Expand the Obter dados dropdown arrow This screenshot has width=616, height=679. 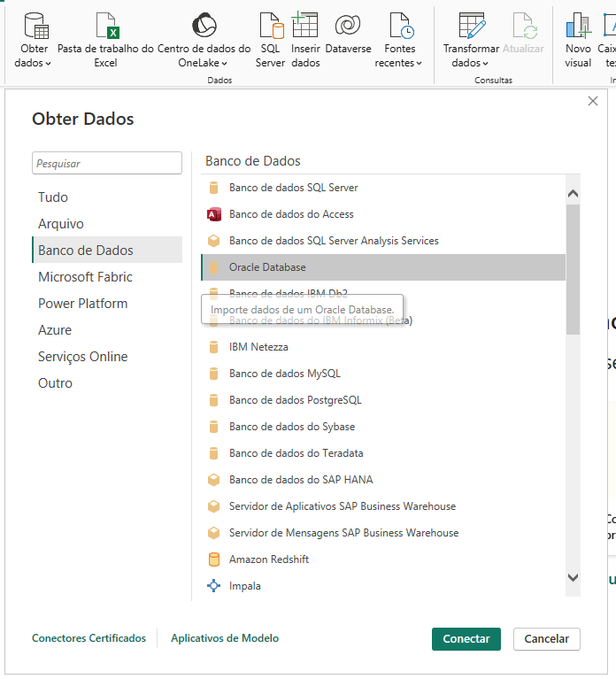coord(48,64)
